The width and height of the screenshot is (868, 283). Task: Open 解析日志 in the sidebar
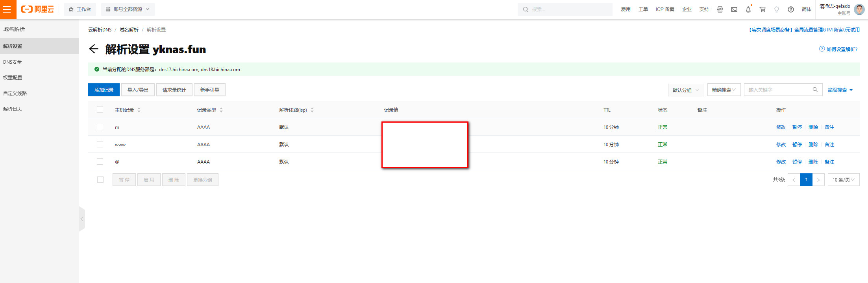13,109
